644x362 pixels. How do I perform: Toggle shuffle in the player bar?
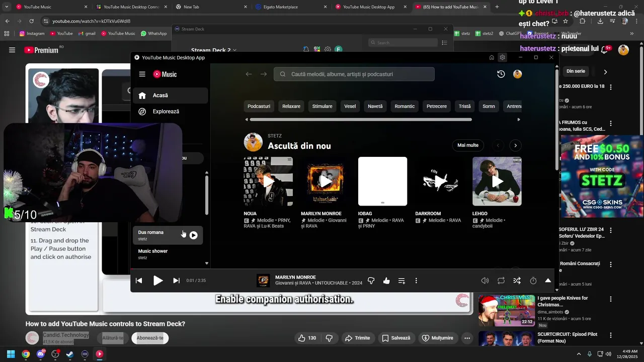tap(517, 281)
